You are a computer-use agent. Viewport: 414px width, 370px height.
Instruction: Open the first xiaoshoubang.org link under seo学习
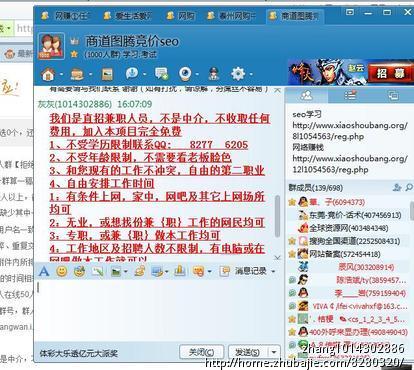pos(350,131)
